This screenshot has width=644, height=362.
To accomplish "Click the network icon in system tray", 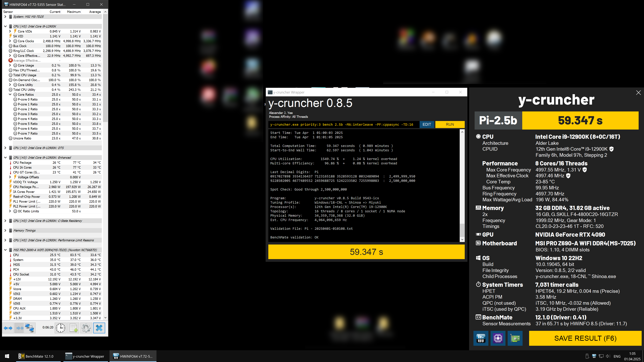I will 601,356.
